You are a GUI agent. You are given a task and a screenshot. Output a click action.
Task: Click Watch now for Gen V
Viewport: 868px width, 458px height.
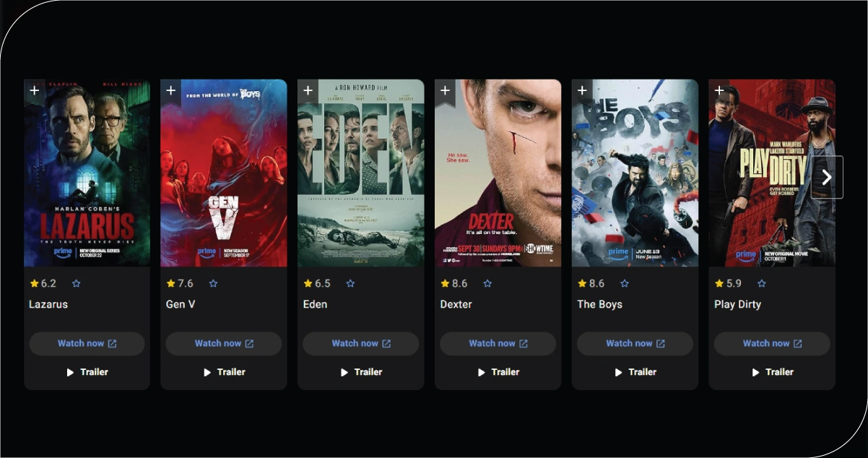point(224,344)
